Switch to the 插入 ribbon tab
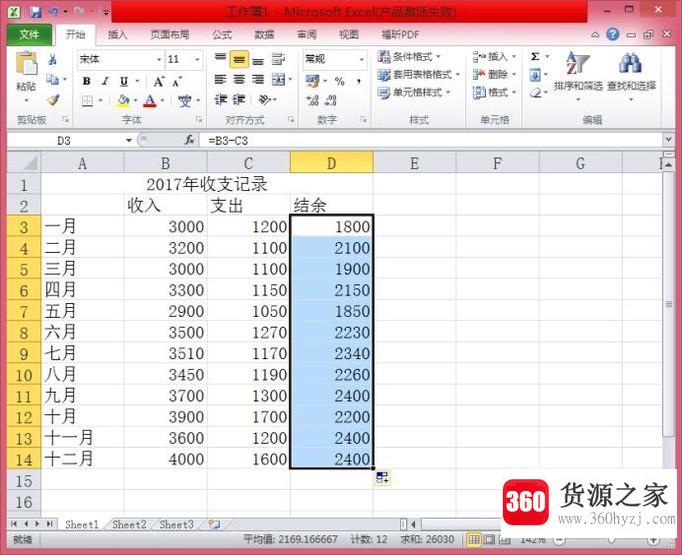This screenshot has width=682, height=555. point(117,35)
